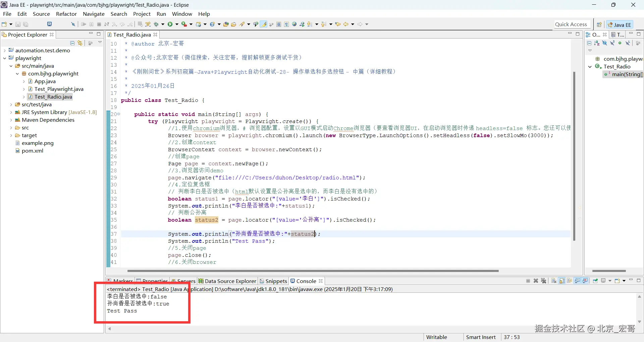The width and height of the screenshot is (644, 342).
Task: Click the Display Selected Console icon
Action: tap(603, 281)
